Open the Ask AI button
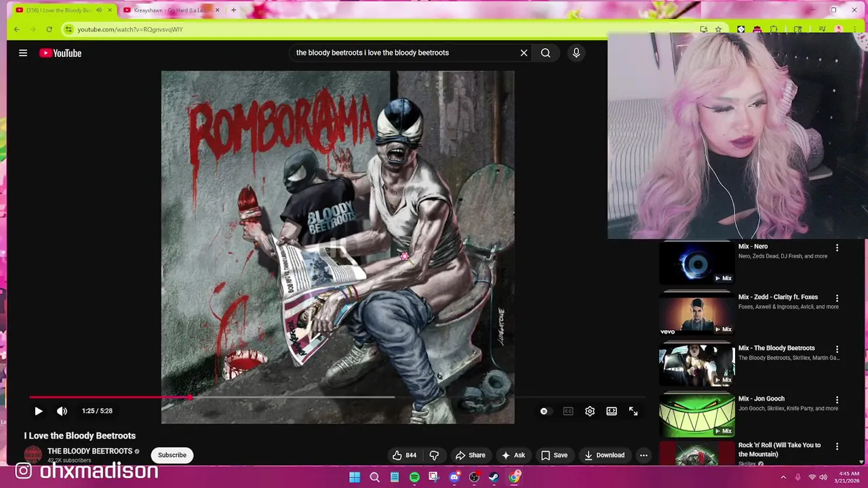The width and height of the screenshot is (868, 488). (513, 455)
